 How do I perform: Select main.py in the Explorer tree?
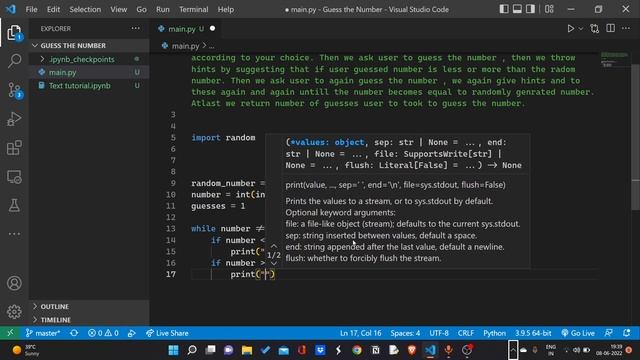point(89,72)
